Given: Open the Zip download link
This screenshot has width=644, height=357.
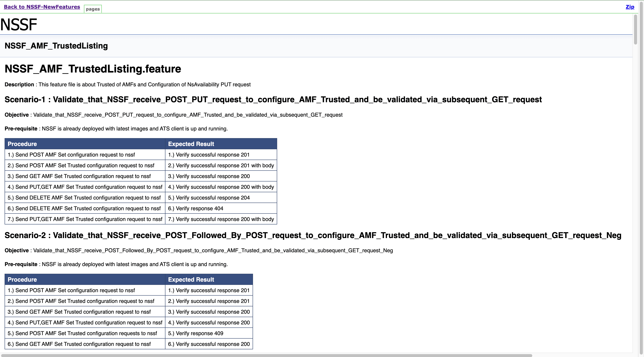Looking at the screenshot, I should (x=630, y=7).
